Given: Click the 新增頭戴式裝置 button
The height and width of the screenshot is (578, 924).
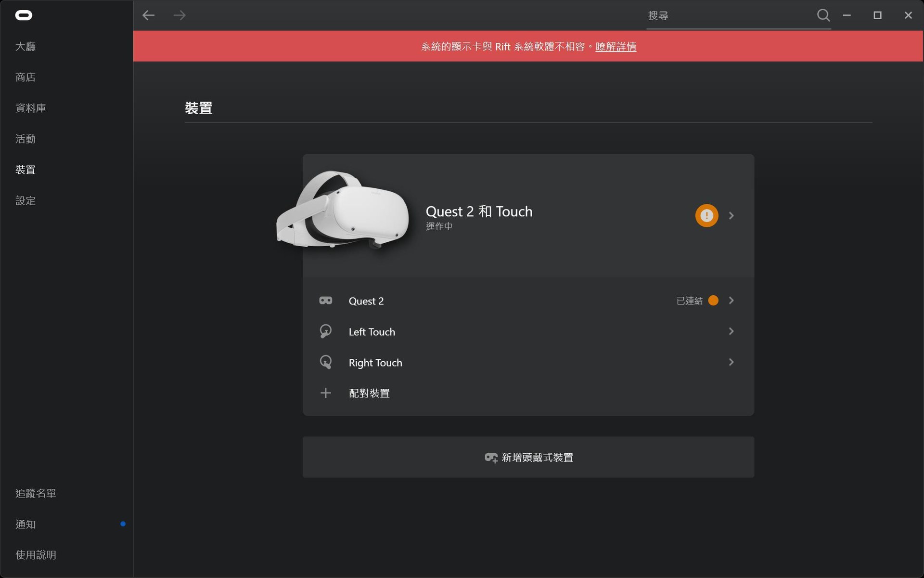Looking at the screenshot, I should [x=528, y=458].
